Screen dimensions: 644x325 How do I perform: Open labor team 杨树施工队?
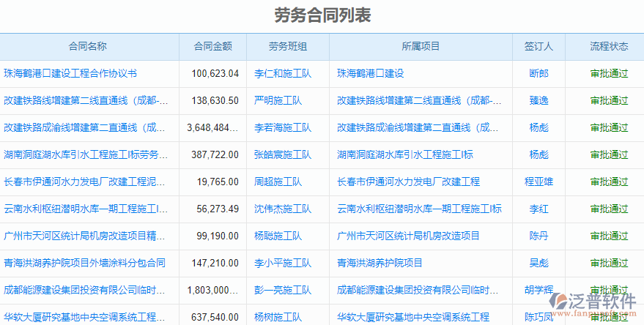[278, 317]
